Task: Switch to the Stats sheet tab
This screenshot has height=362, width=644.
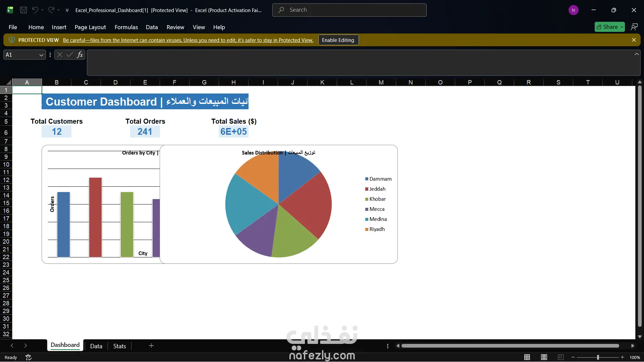Action: point(119,346)
